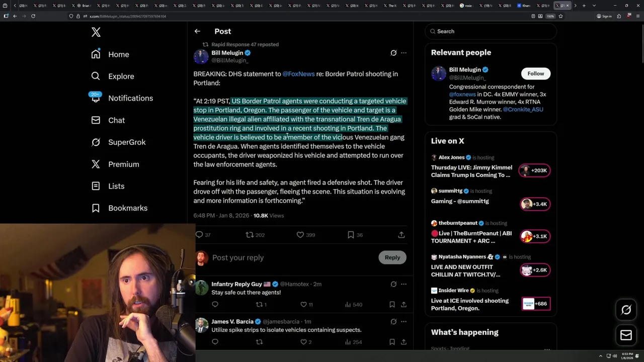This screenshot has width=644, height=362.
Task: Open the floating Grok button
Action: coord(626,310)
